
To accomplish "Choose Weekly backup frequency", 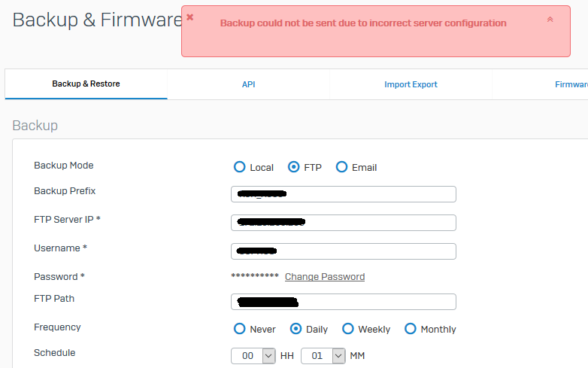I will coord(348,329).
